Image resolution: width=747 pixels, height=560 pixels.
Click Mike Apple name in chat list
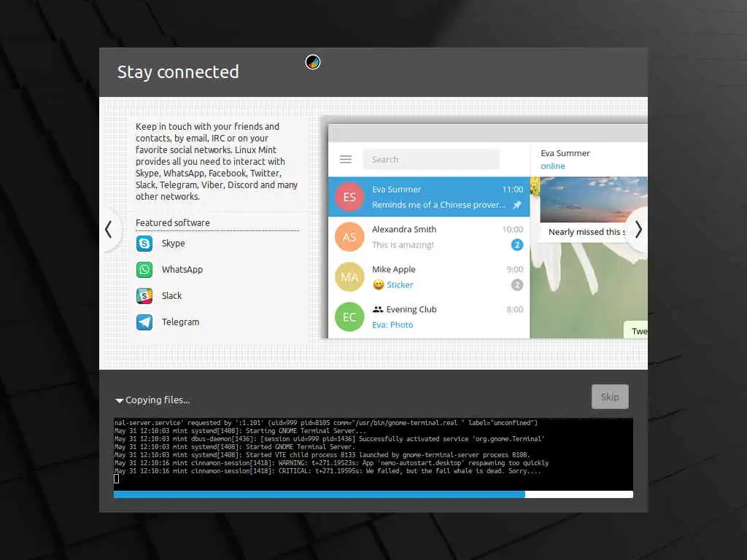[393, 270]
